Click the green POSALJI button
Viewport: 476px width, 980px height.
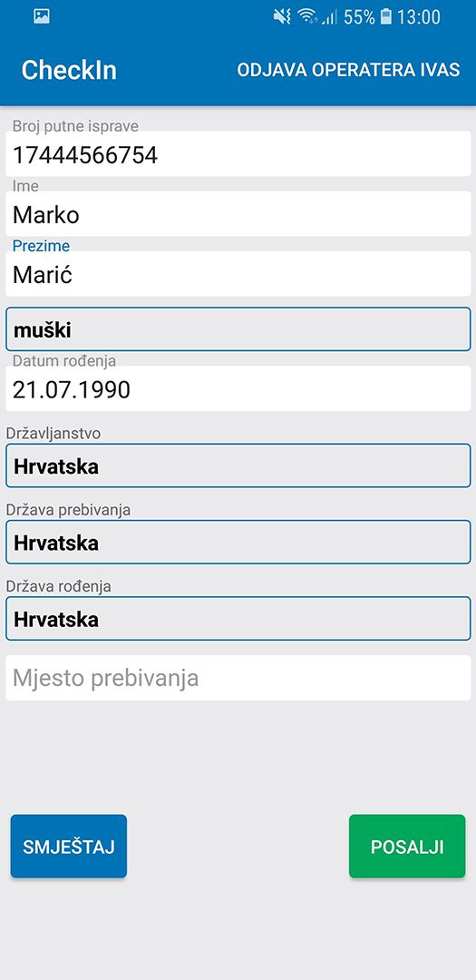(407, 847)
